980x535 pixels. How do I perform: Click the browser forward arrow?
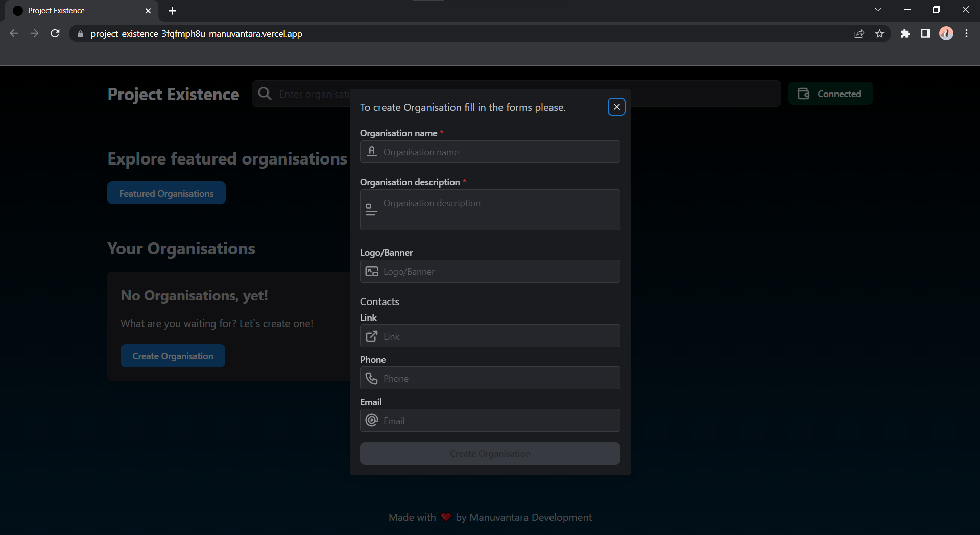(34, 33)
